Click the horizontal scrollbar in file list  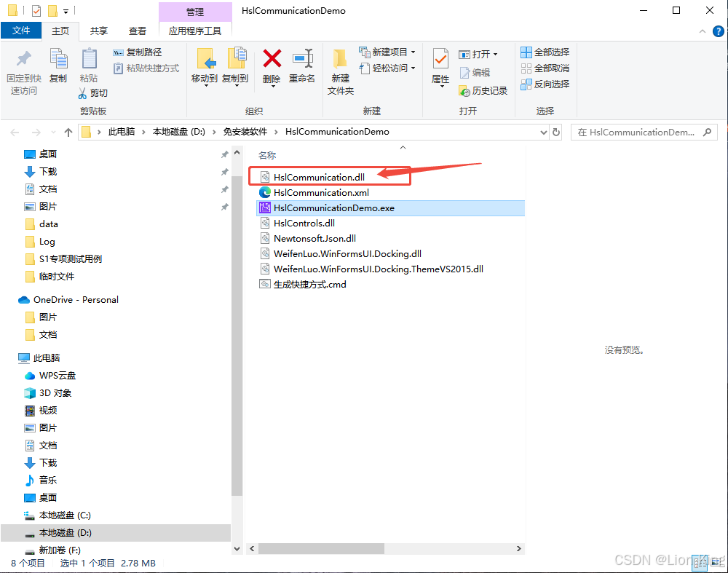pyautogui.click(x=321, y=548)
